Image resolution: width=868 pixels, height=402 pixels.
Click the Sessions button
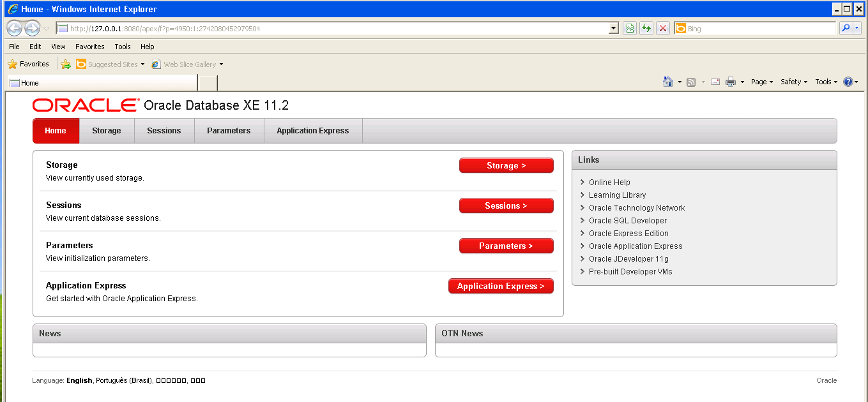coord(506,205)
